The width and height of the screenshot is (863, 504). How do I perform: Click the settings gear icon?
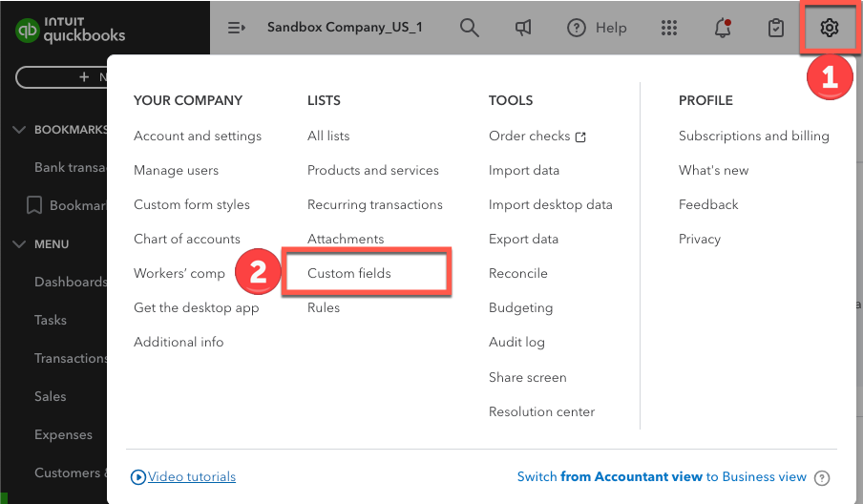(829, 28)
